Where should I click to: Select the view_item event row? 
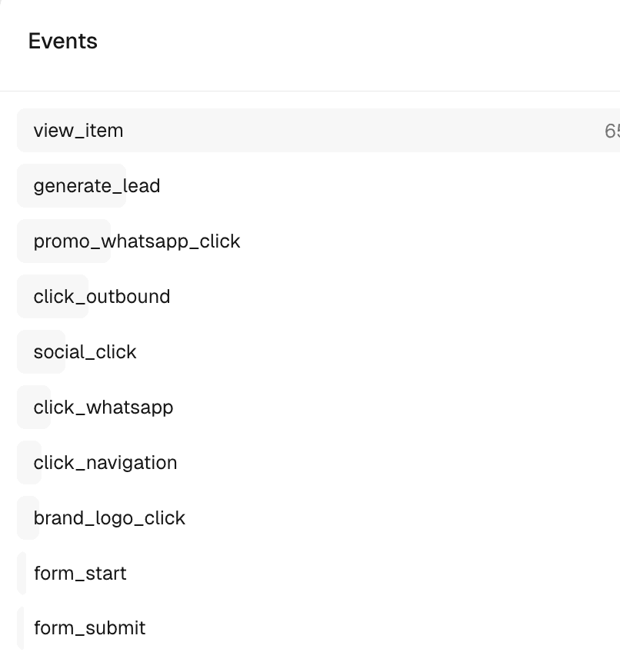(x=78, y=131)
